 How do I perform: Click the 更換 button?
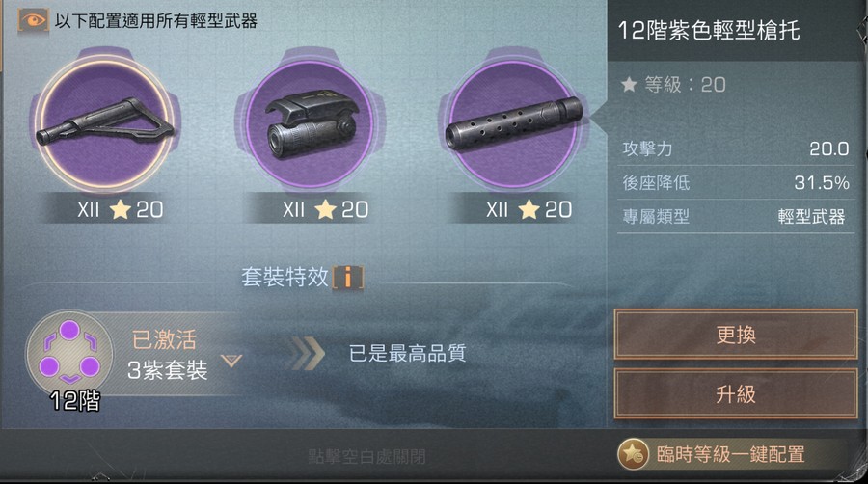click(x=736, y=335)
